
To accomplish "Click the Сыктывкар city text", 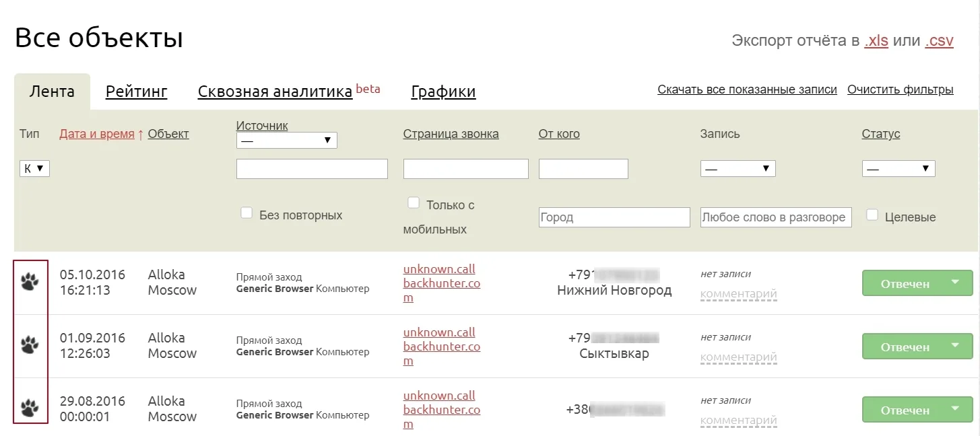I will [614, 354].
